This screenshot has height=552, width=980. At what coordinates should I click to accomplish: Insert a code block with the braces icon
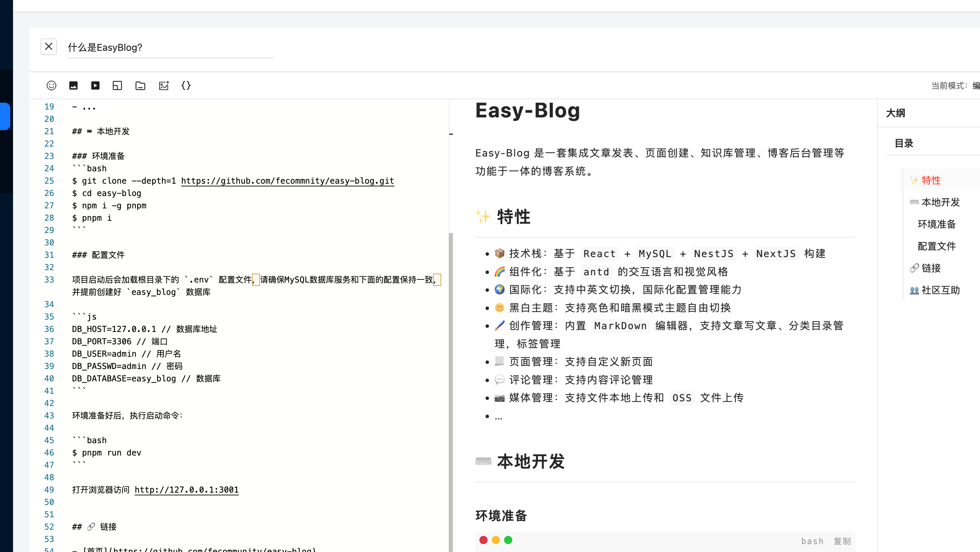coord(186,85)
